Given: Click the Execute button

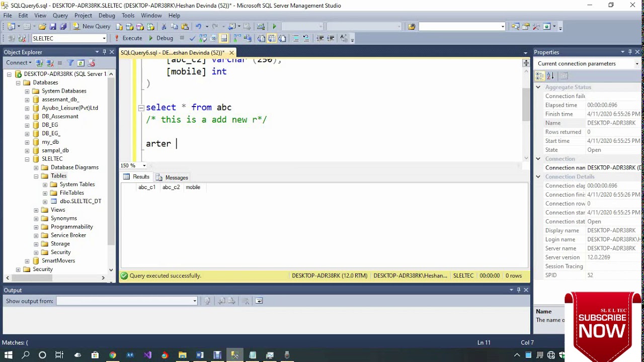Looking at the screenshot, I should (128, 38).
